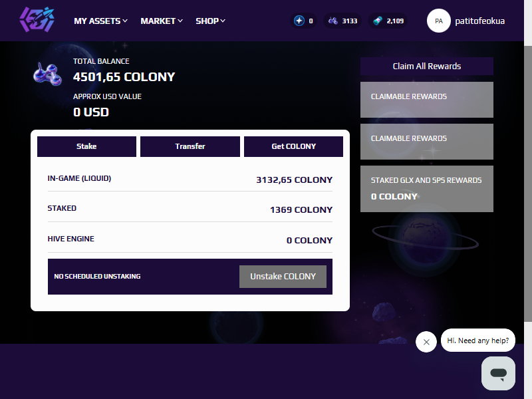Screen dimensions: 532x399
Task: Click NO SCHEDULED UNSTAKING text
Action: [x=97, y=277]
